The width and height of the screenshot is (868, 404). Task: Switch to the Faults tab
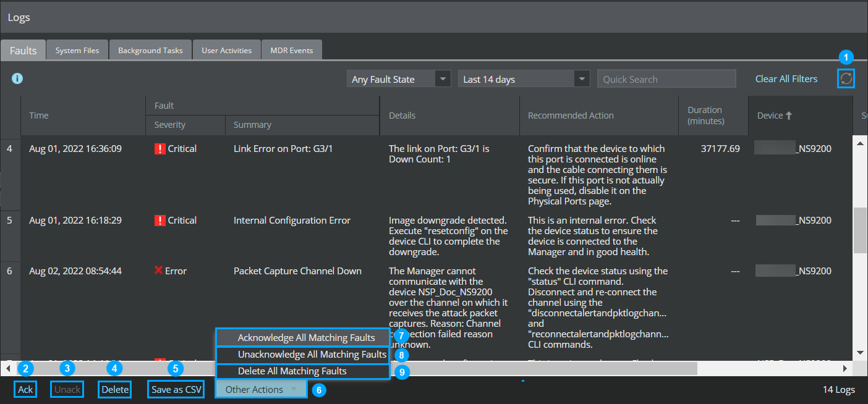tap(23, 51)
